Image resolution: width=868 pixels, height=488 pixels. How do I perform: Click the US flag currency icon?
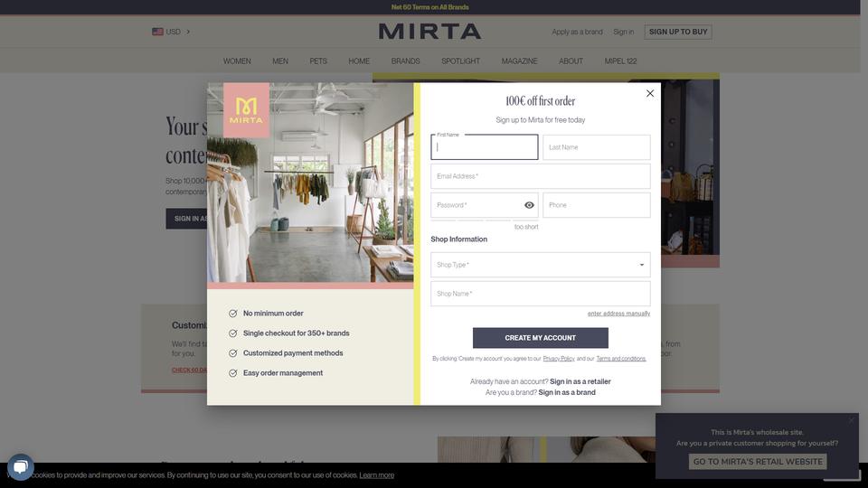157,32
